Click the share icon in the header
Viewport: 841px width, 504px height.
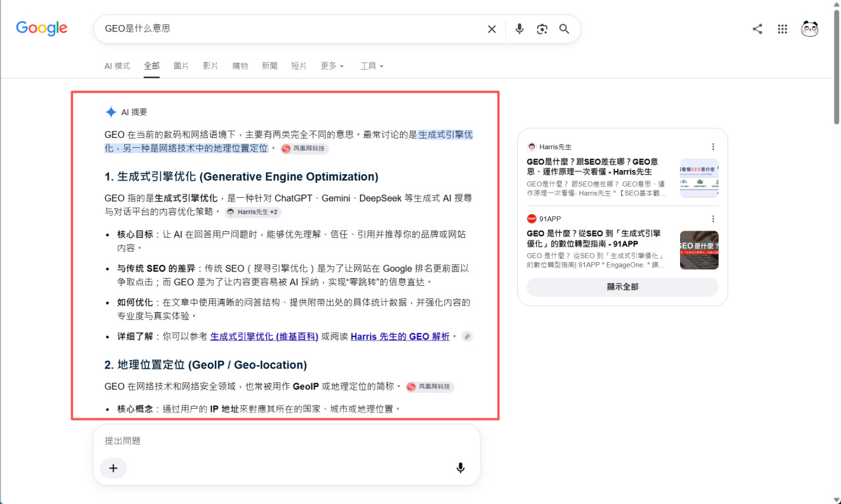point(758,29)
